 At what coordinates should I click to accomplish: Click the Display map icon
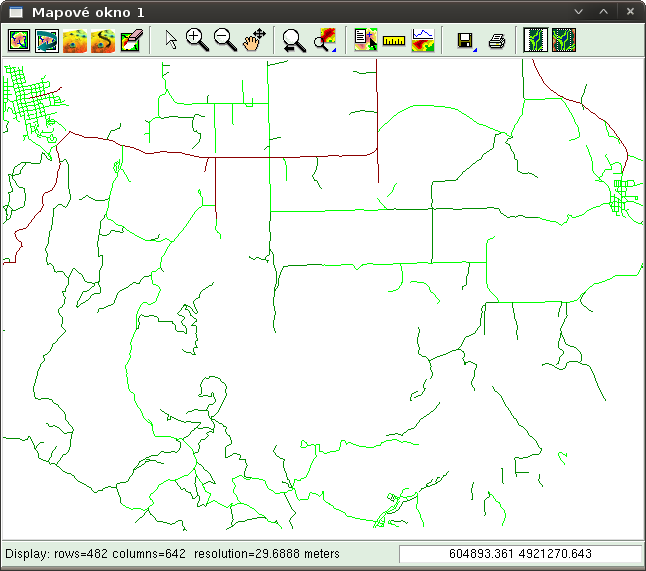[x=19, y=40]
